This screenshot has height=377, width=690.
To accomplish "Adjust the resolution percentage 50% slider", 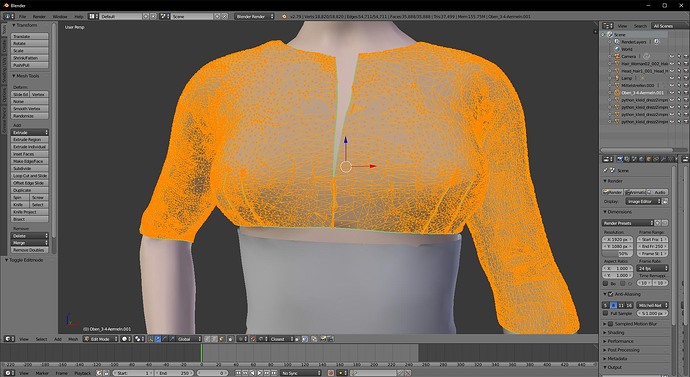I will [617, 254].
